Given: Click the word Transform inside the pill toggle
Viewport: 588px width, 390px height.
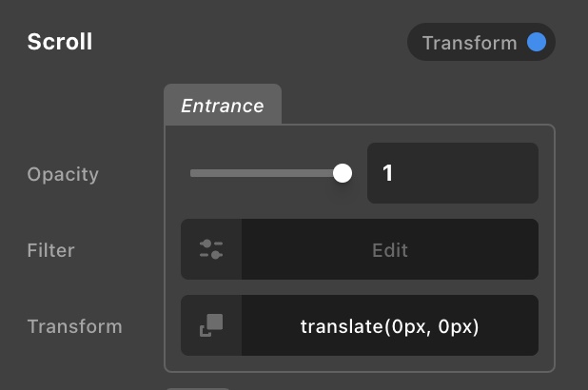Looking at the screenshot, I should tap(469, 43).
